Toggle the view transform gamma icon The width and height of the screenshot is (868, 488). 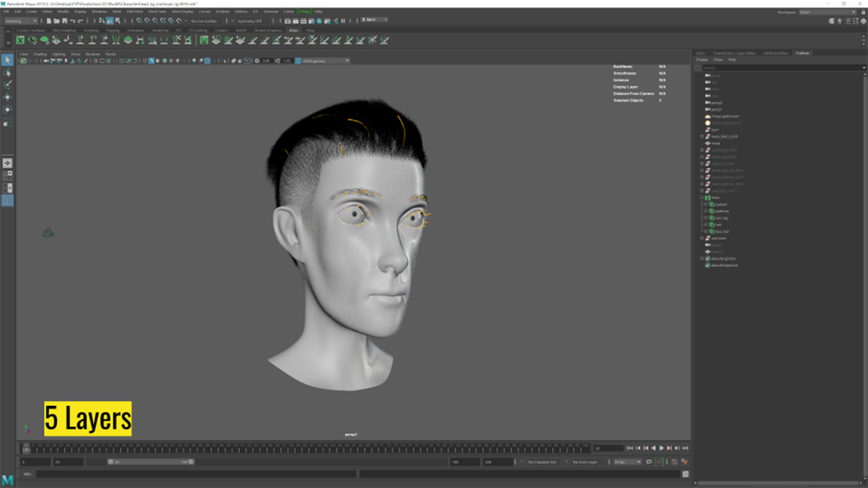tap(298, 61)
